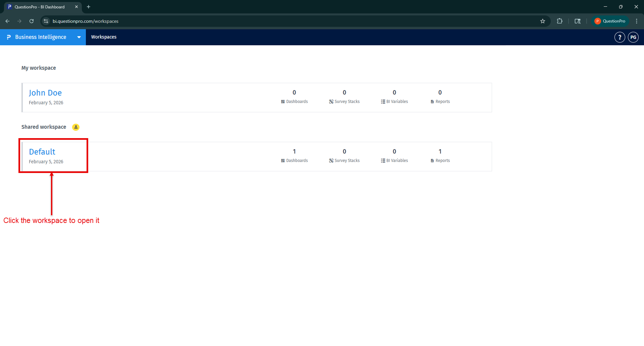Click Survey Stacks label in Default row
The width and height of the screenshot is (644, 346).
pyautogui.click(x=347, y=161)
